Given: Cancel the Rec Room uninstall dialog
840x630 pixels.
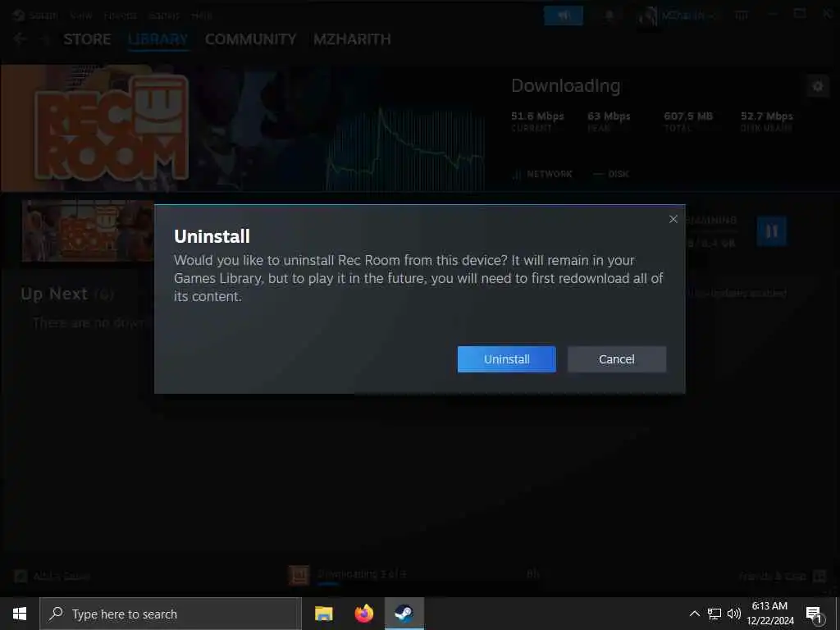Looking at the screenshot, I should click(x=617, y=359).
